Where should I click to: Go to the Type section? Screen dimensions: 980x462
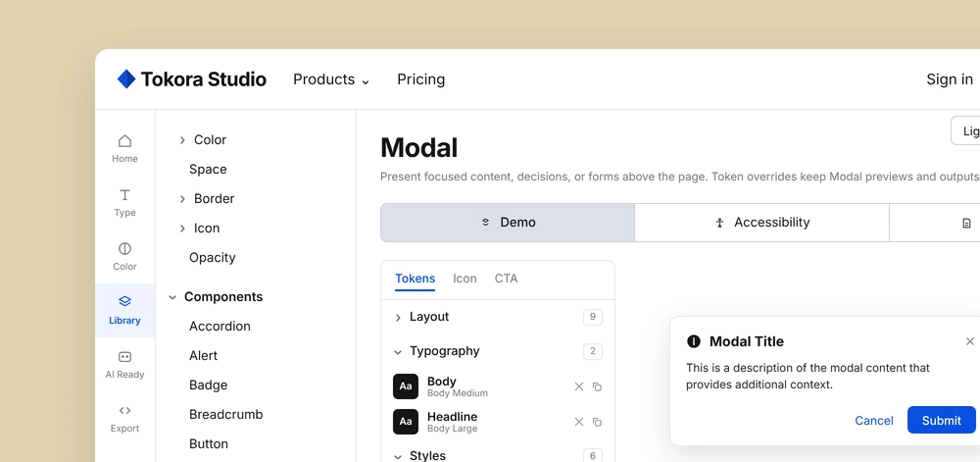(x=125, y=203)
